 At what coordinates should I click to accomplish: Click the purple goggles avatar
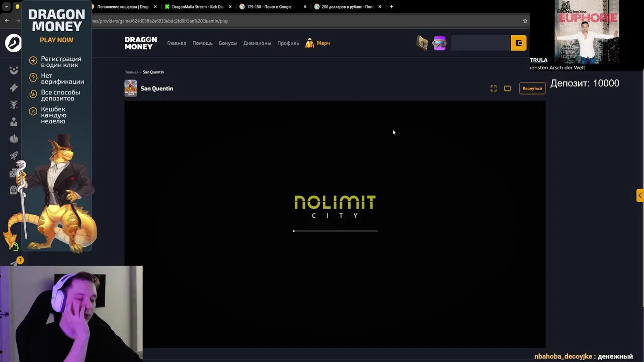[x=439, y=43]
